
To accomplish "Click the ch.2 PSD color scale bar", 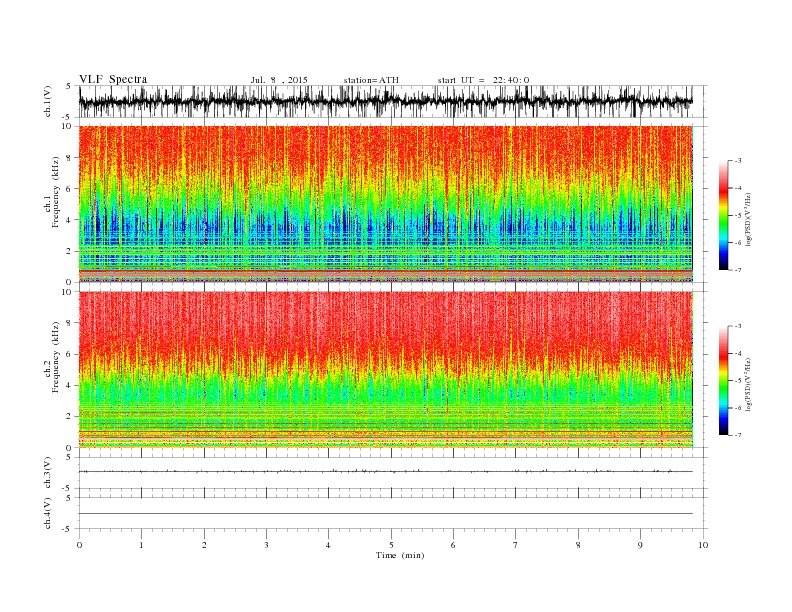I will 723,381.
